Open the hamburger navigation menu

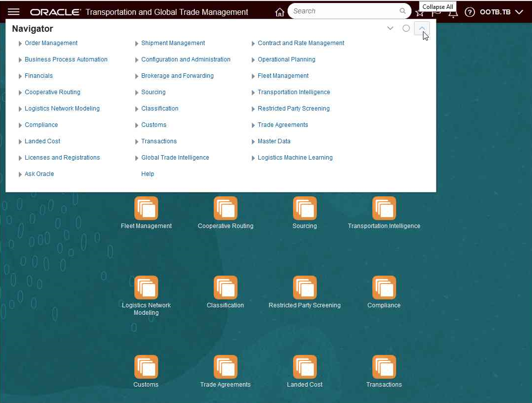point(13,12)
